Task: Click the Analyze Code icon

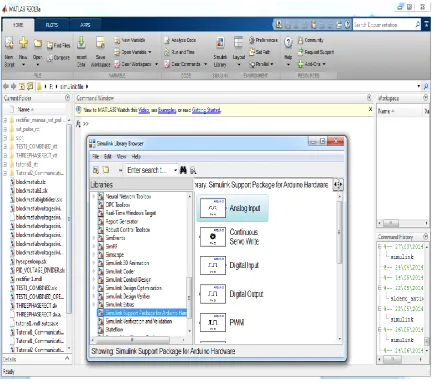Action: coord(167,40)
